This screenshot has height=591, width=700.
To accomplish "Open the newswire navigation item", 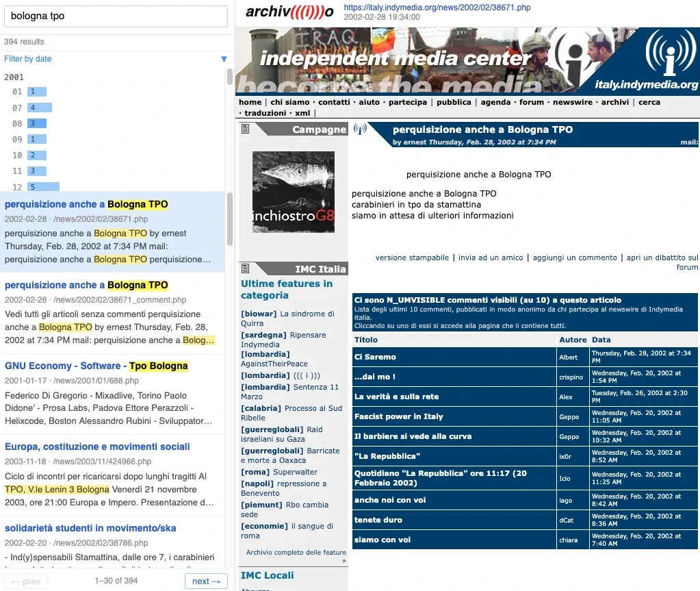I will (573, 102).
